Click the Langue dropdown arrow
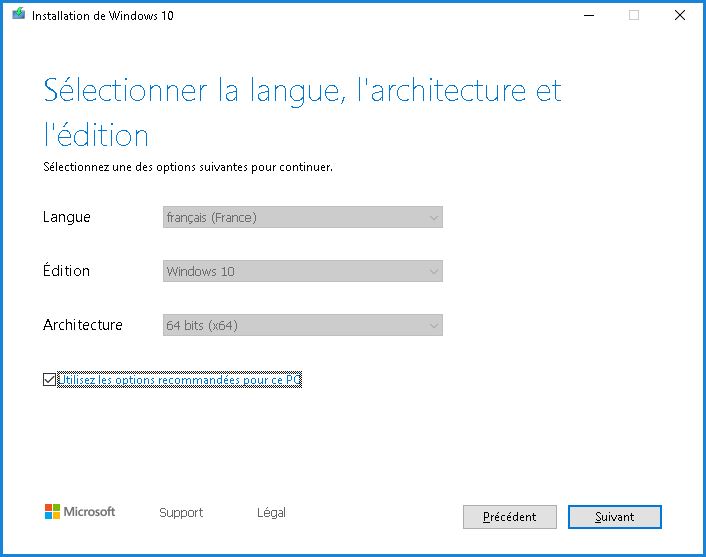The height and width of the screenshot is (557, 706). (x=433, y=217)
